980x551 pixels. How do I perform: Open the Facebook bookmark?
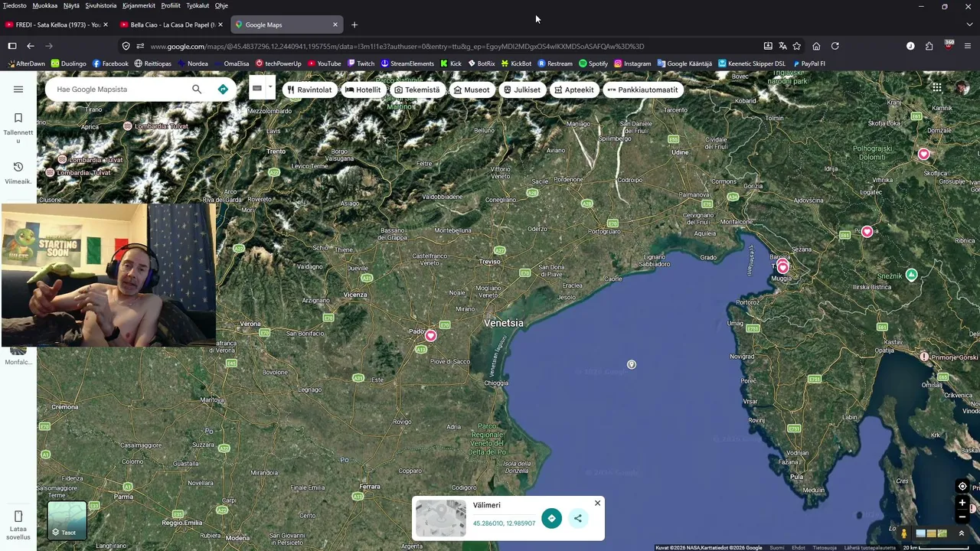tap(110, 64)
